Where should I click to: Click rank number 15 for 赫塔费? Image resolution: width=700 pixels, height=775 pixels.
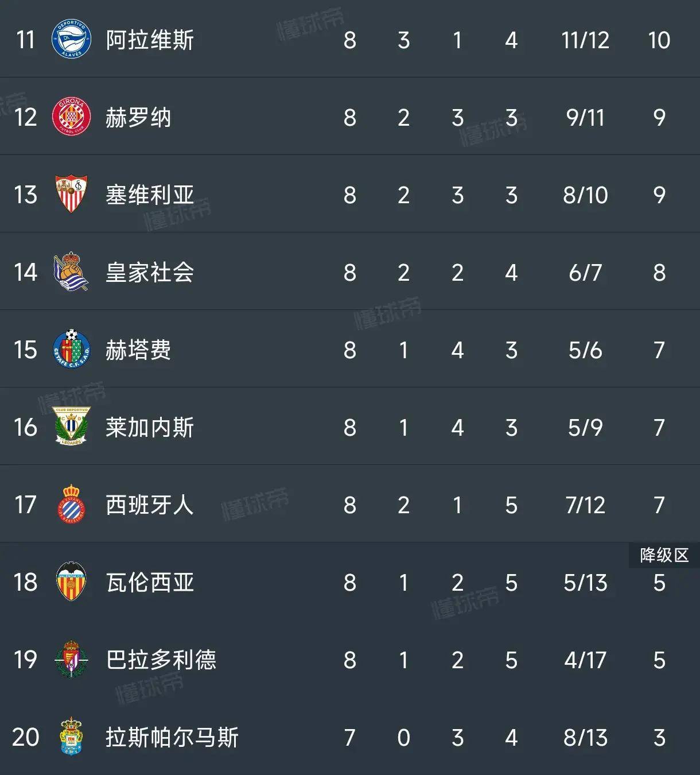[x=25, y=350]
